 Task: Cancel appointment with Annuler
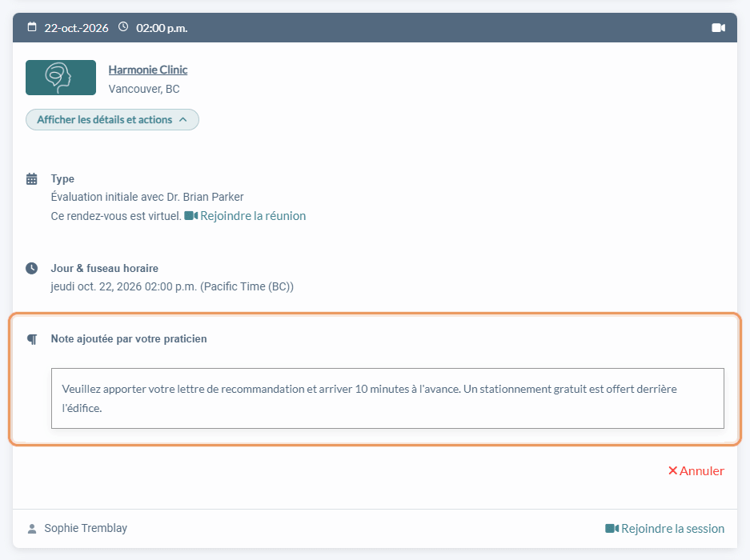point(696,471)
